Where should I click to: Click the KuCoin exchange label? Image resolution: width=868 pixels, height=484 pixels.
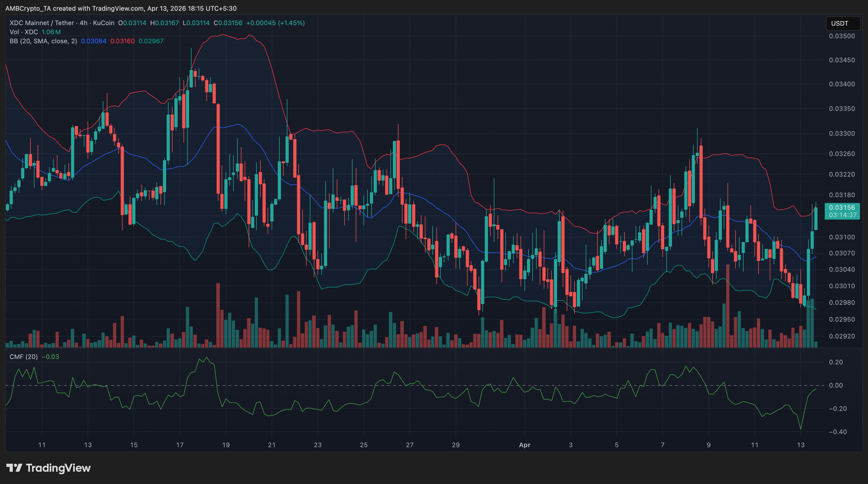coord(103,23)
